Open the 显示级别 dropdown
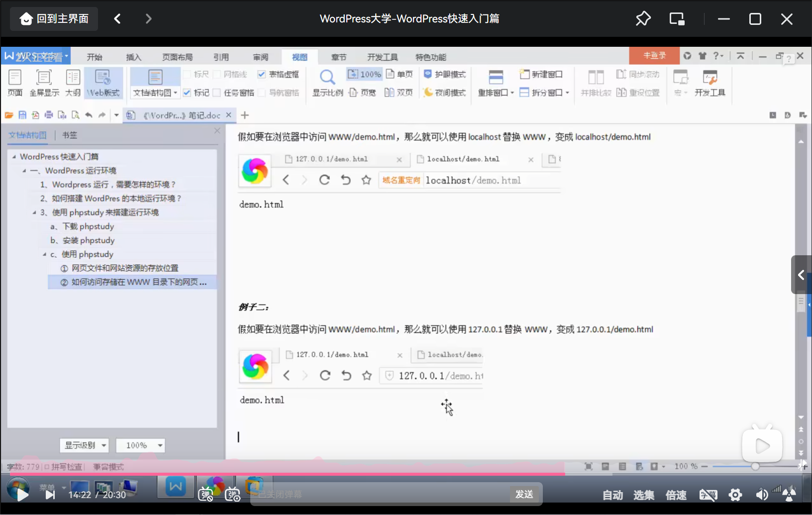Image resolution: width=812 pixels, height=515 pixels. (84, 445)
